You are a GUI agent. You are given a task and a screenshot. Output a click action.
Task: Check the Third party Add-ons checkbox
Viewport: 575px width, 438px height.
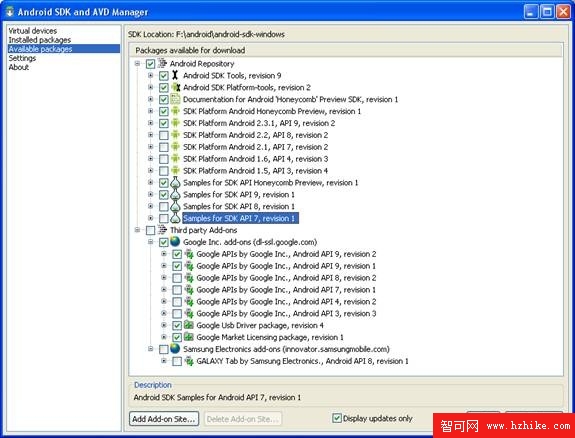150,230
